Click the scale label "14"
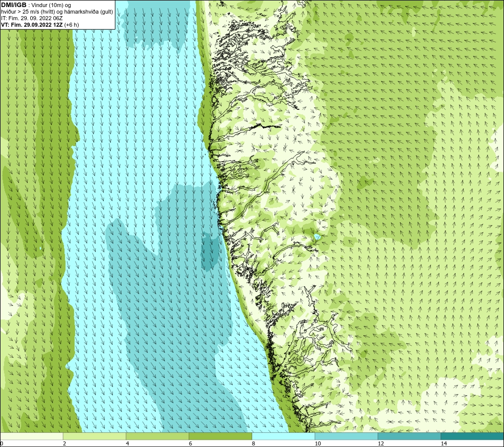This screenshot has width=504, height=447. [444, 443]
